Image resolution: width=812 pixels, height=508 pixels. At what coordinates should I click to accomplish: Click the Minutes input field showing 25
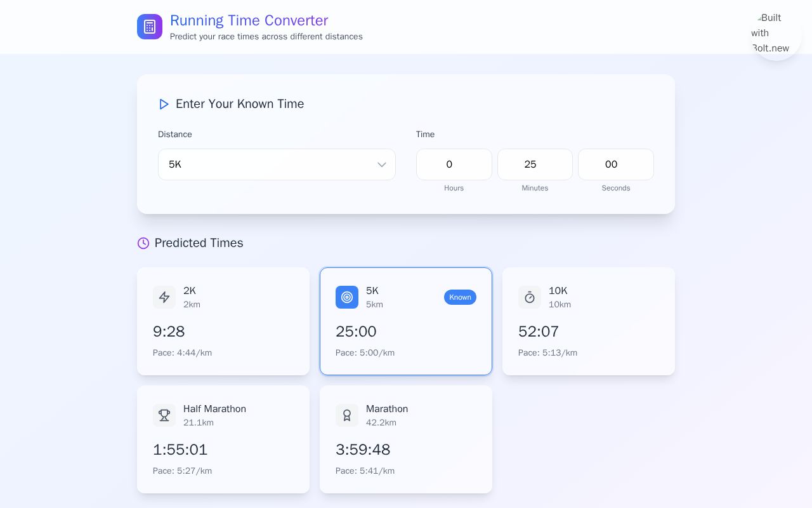point(535,164)
